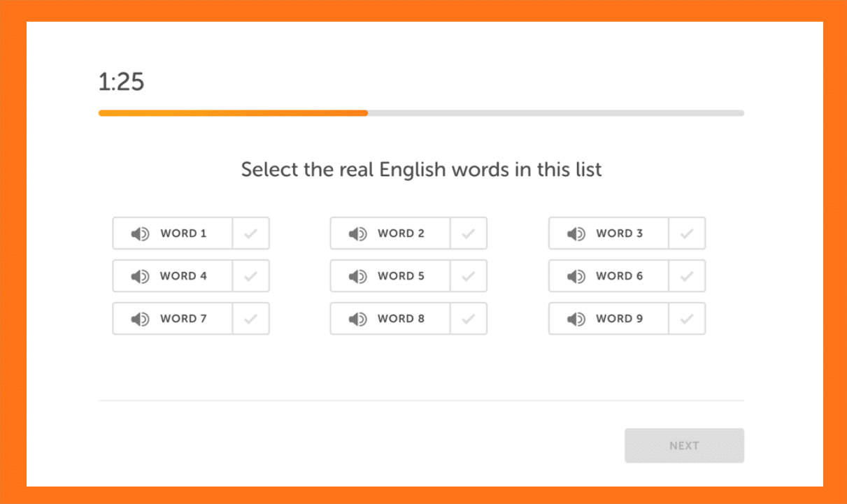Play audio with Word 6 speaker icon
847x504 pixels.
pos(576,276)
